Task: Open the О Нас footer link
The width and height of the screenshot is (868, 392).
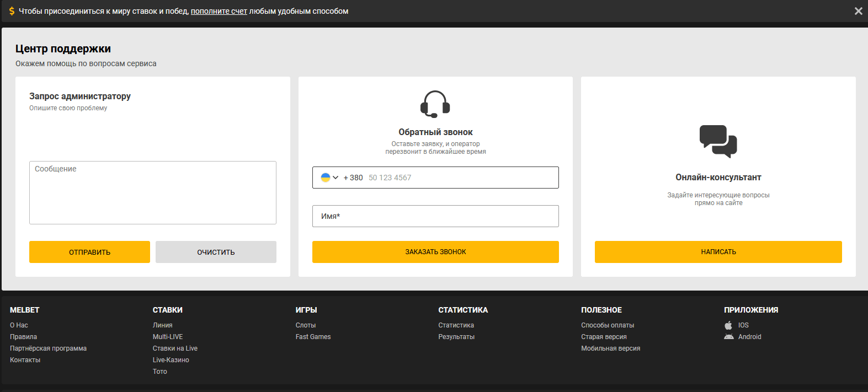Action: tap(19, 325)
